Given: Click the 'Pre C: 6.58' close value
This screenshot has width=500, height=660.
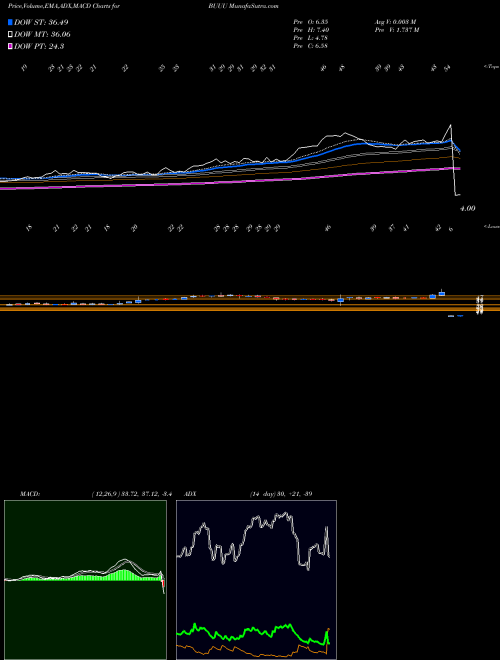Looking at the screenshot, I should click(x=311, y=46).
